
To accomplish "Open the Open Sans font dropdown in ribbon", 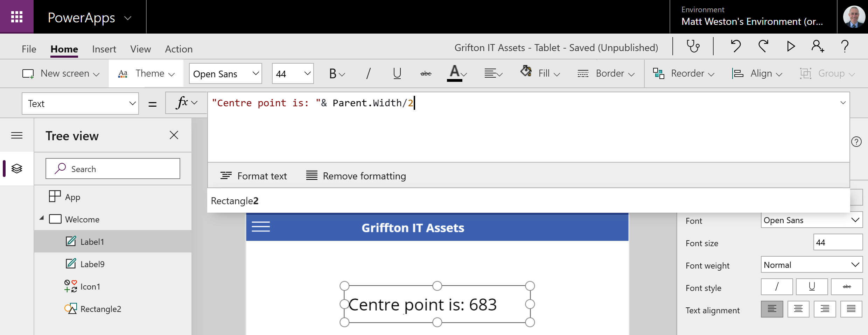I will (x=225, y=73).
